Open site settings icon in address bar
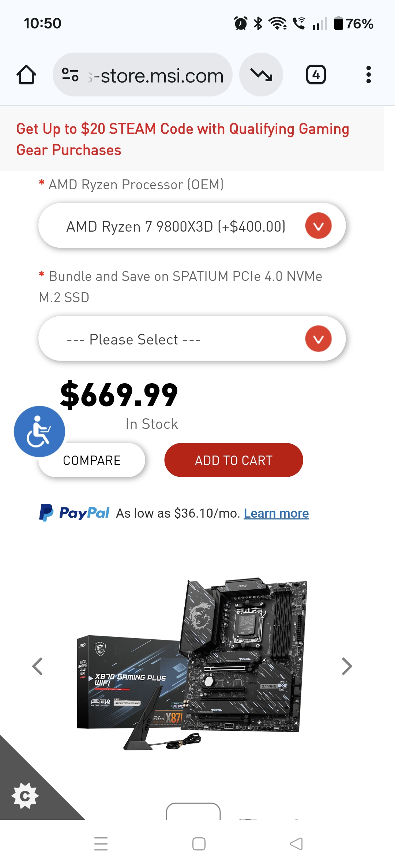 [70, 75]
